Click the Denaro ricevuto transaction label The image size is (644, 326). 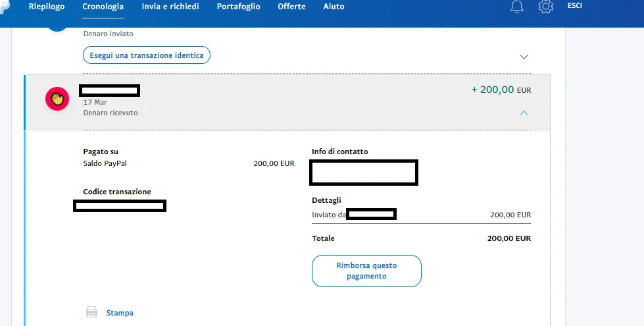coord(111,113)
